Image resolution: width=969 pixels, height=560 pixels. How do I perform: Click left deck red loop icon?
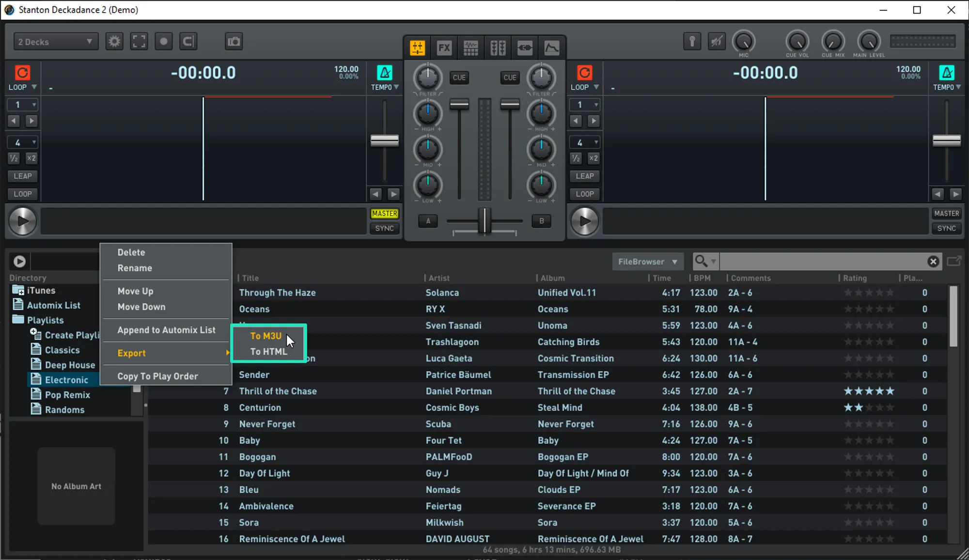point(22,73)
